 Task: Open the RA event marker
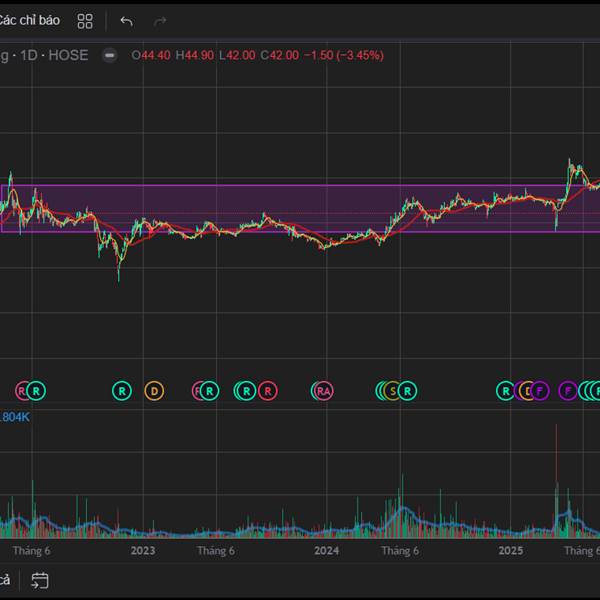pos(323,390)
